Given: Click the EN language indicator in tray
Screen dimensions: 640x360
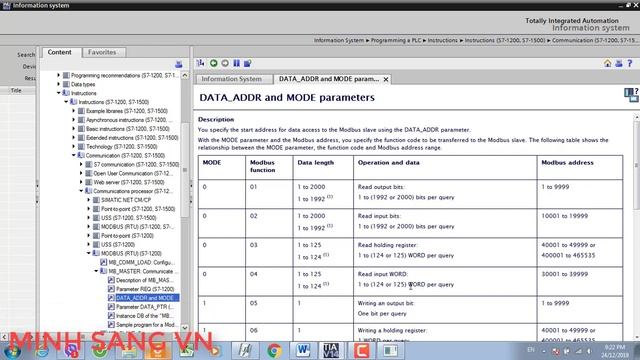Looking at the screenshot, I should (x=531, y=350).
